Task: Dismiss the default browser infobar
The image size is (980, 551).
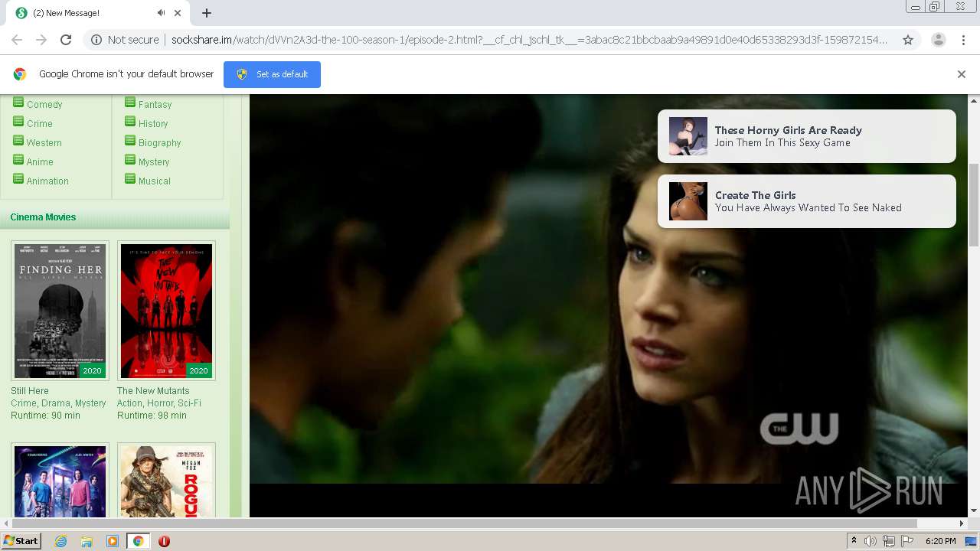Action: (x=962, y=74)
